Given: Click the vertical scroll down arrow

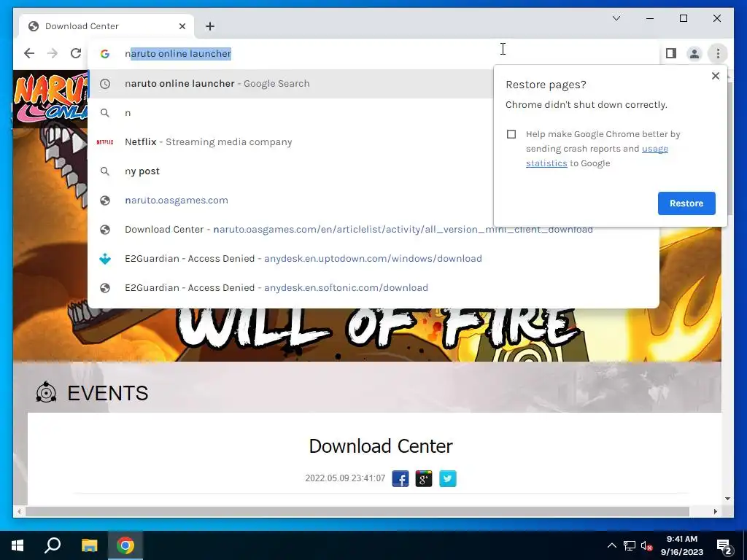Looking at the screenshot, I should [727, 499].
